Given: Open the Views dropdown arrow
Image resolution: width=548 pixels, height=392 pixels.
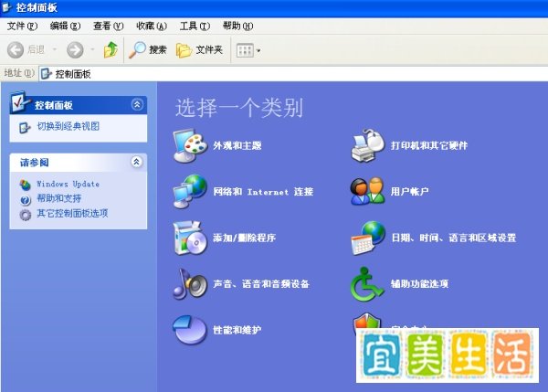Looking at the screenshot, I should (258, 50).
